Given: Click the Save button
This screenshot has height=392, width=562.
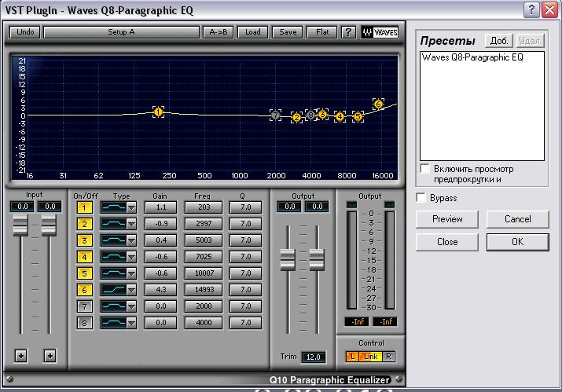Looking at the screenshot, I should pos(288,32).
